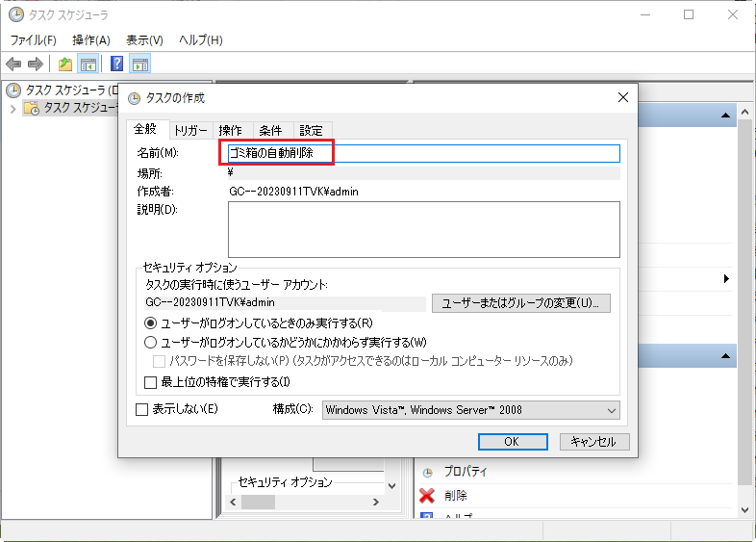The height and width of the screenshot is (542, 756).
Task: Toggle パスワードを保存しない(P) checkbox
Action: pyautogui.click(x=159, y=361)
